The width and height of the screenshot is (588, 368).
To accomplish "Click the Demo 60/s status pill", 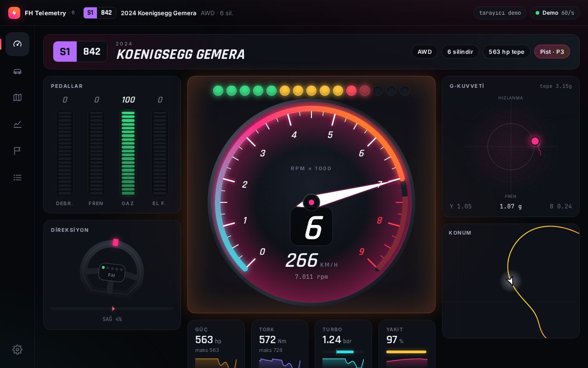I will [x=554, y=13].
